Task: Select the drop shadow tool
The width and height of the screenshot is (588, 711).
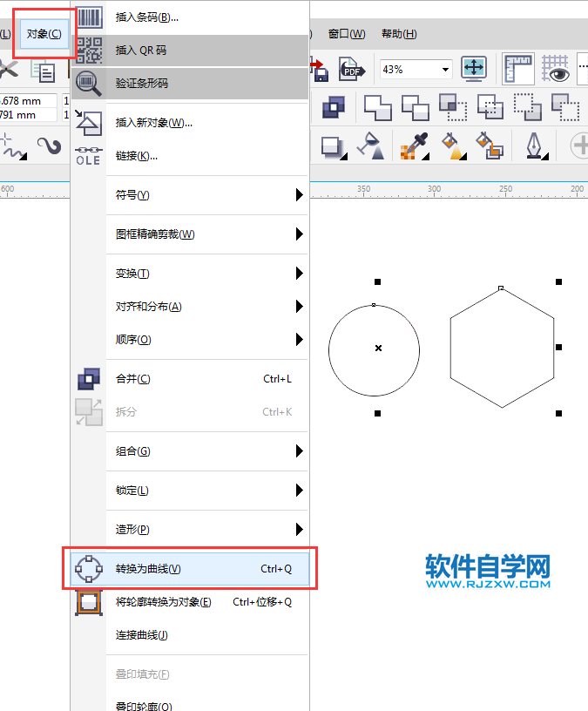Action: [x=334, y=147]
